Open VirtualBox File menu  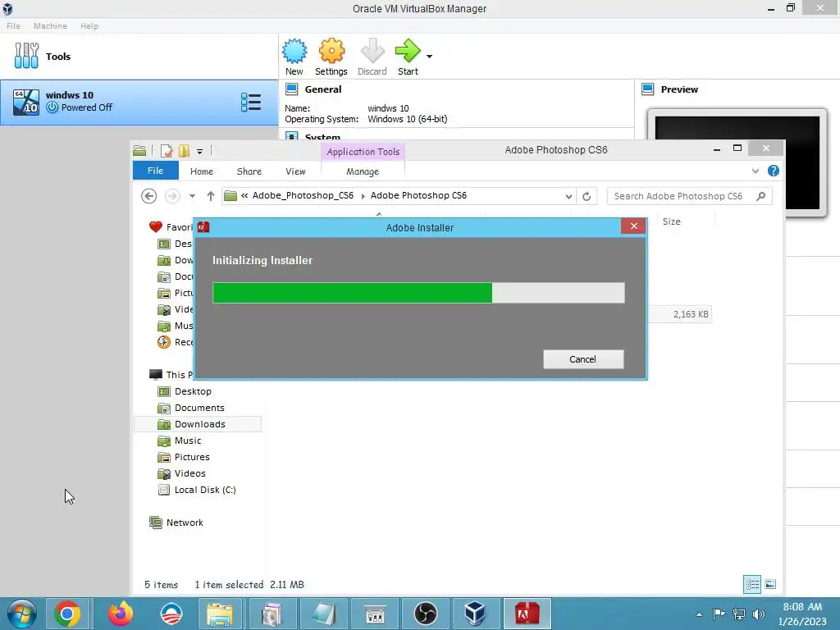[13, 25]
